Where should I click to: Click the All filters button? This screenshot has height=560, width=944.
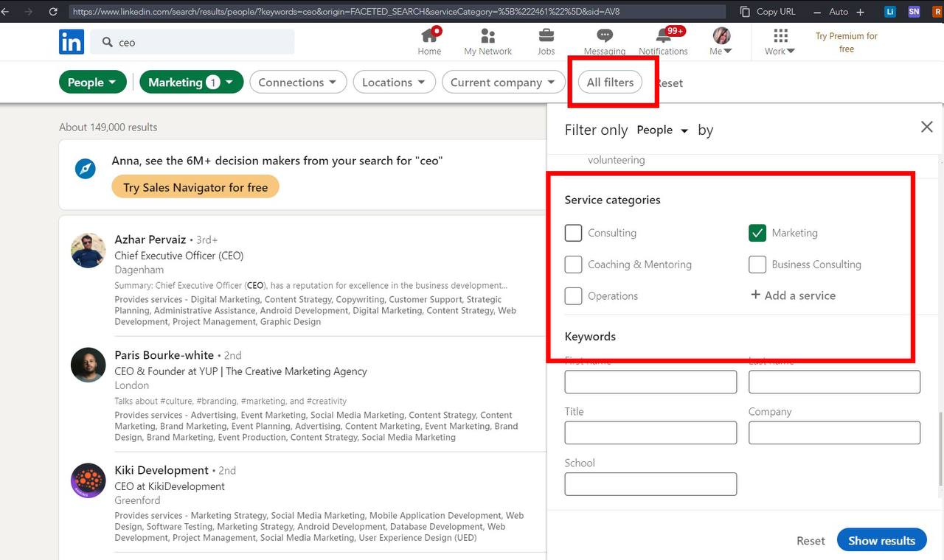coord(610,83)
